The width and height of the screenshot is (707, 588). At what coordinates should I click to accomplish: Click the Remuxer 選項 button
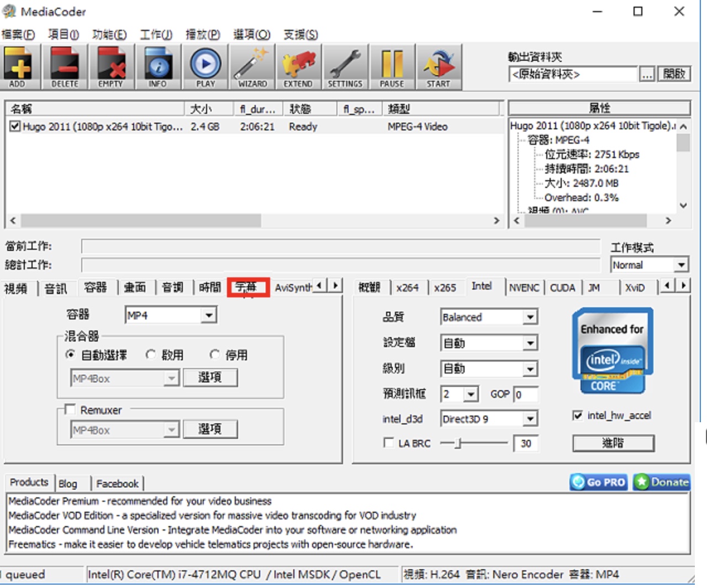tap(210, 429)
